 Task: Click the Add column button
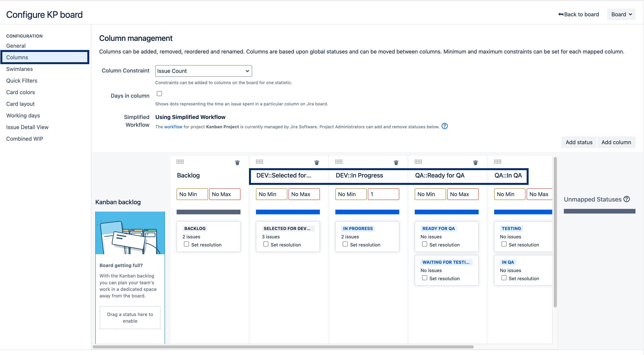616,142
